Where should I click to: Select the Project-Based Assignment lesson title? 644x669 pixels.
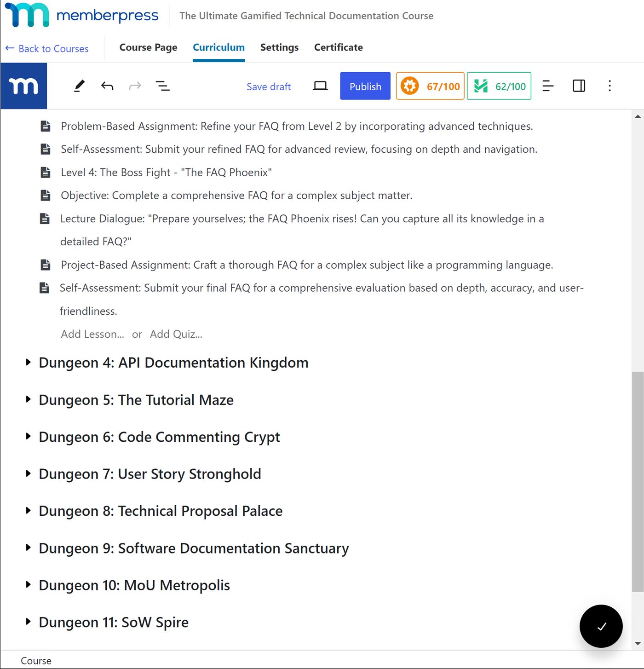pos(307,265)
